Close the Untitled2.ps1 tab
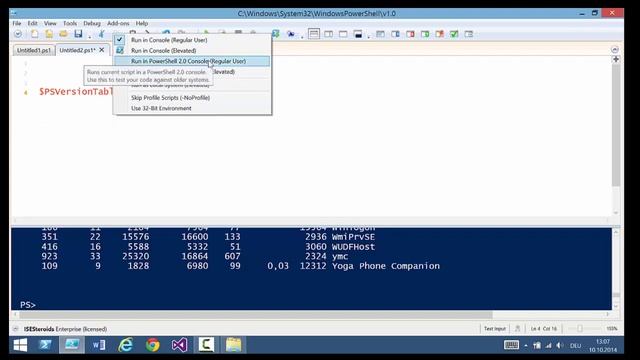Viewport: 640px width, 360px height. (102, 50)
